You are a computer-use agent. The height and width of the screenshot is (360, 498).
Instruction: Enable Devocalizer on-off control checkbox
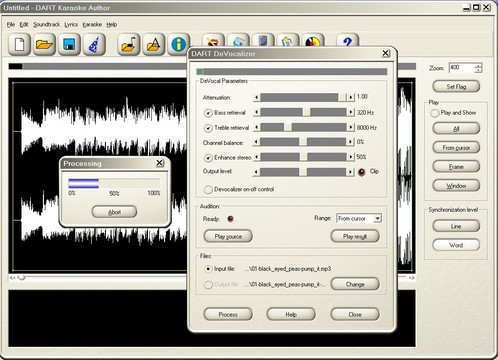[x=208, y=189]
